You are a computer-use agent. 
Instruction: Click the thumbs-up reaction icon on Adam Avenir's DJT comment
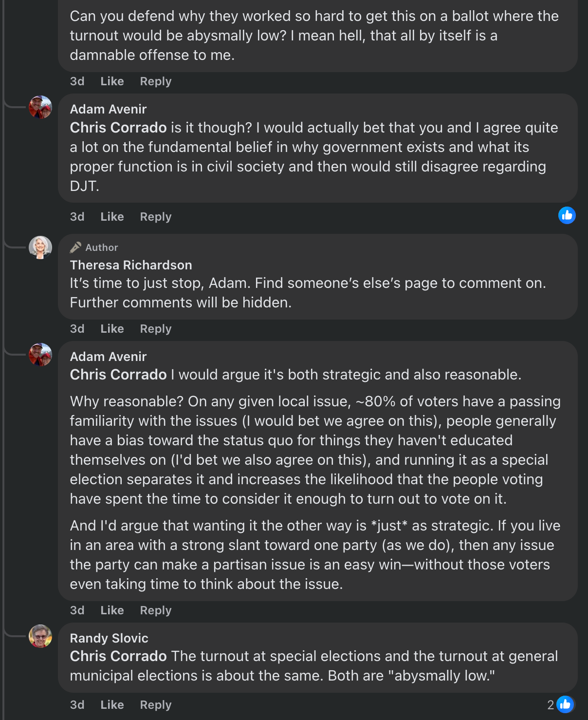point(567,215)
